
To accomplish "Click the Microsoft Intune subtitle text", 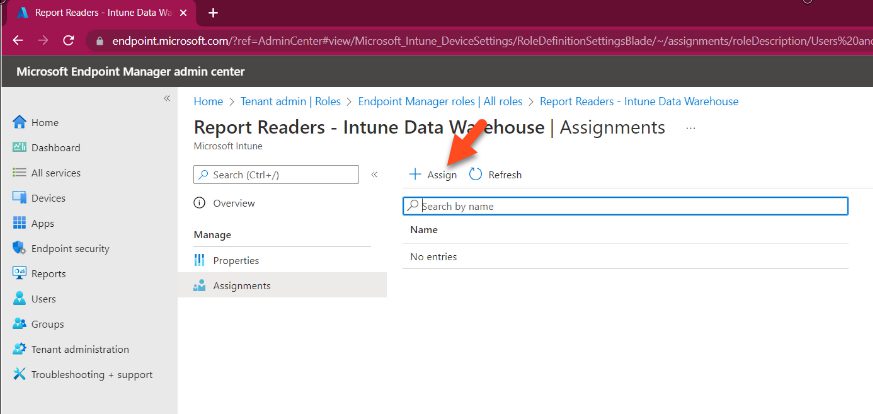I will pos(228,146).
